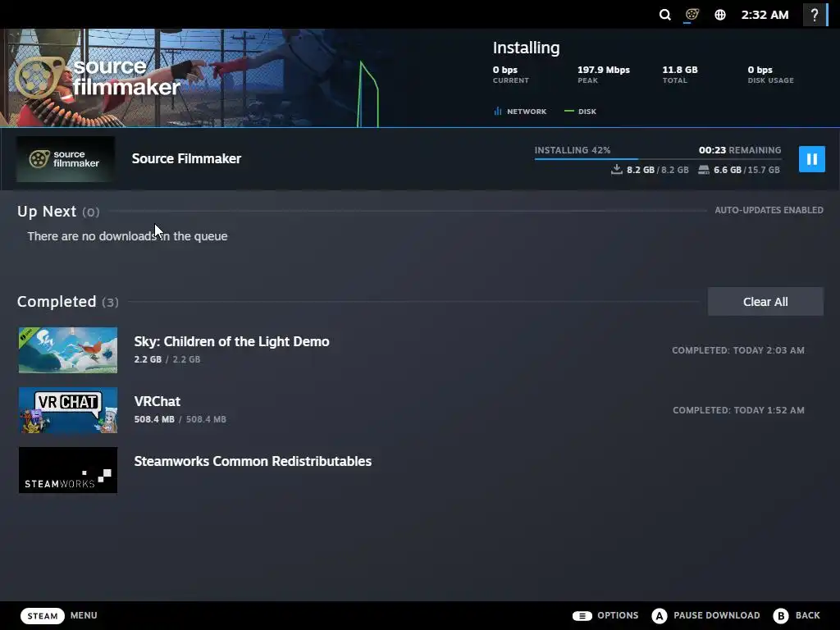Toggle the Network graph legend

(x=520, y=112)
